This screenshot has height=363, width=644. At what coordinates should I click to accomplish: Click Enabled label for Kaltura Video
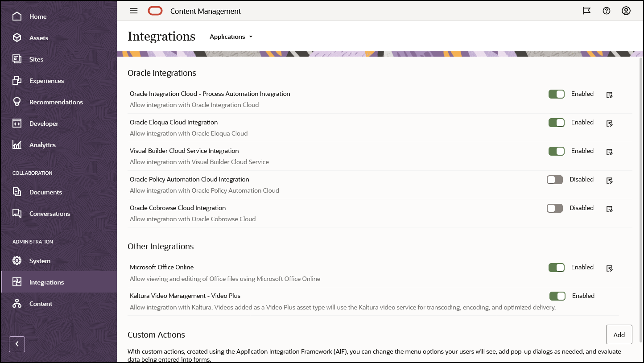pyautogui.click(x=583, y=296)
